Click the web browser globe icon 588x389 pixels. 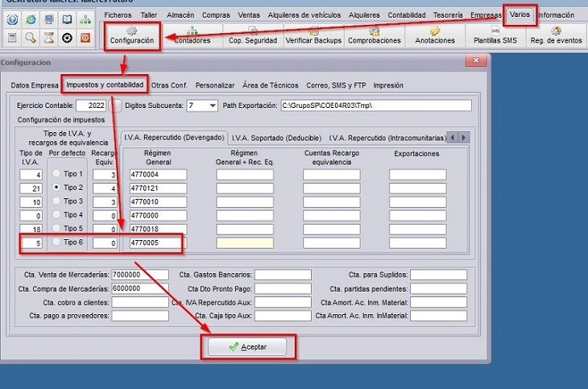pyautogui.click(x=31, y=19)
